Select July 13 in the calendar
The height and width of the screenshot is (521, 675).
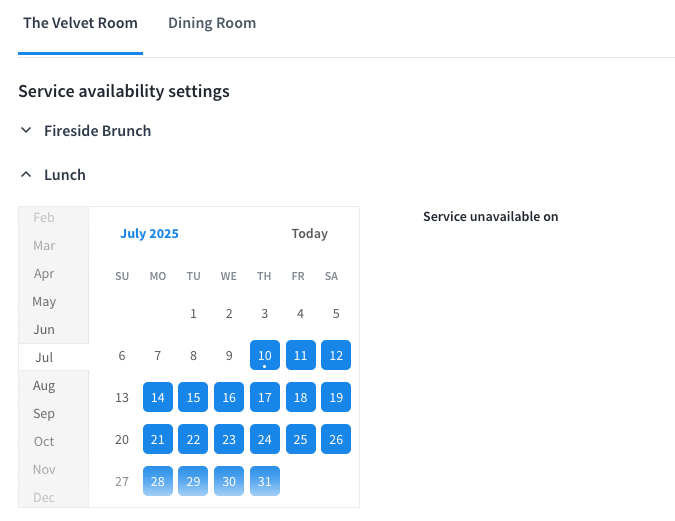click(122, 397)
